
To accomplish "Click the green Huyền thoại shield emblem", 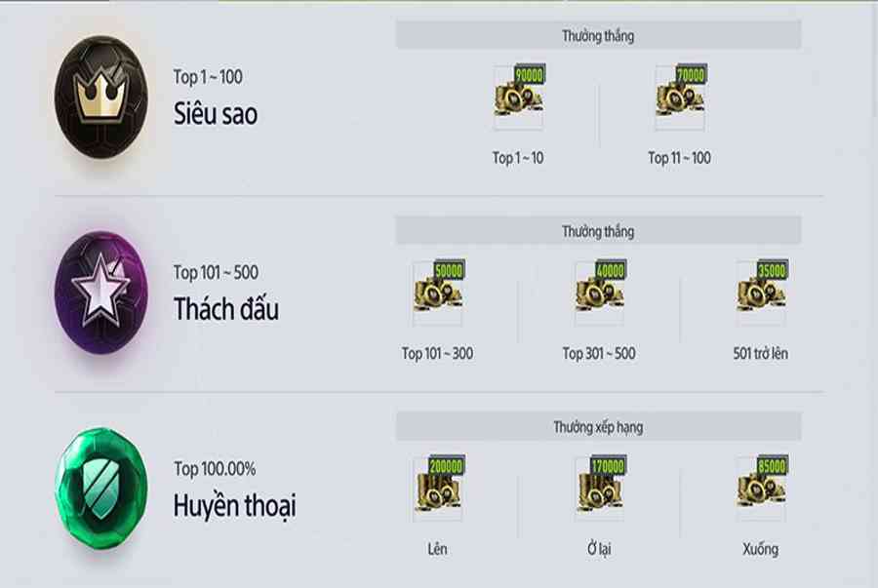I will tap(101, 488).
